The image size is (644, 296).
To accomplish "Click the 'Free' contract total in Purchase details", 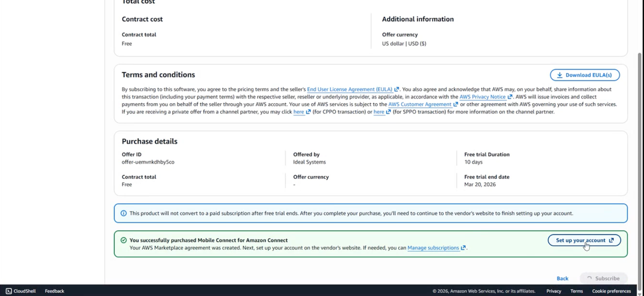I will [x=127, y=184].
